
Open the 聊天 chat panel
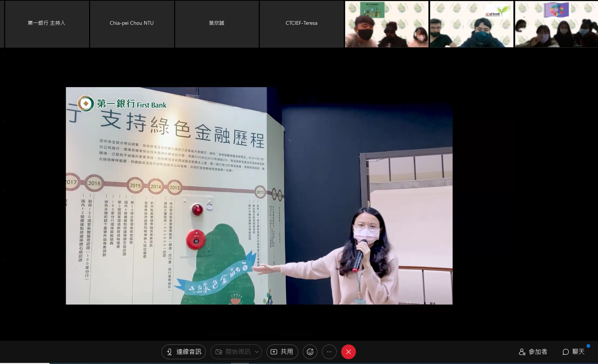(574, 352)
